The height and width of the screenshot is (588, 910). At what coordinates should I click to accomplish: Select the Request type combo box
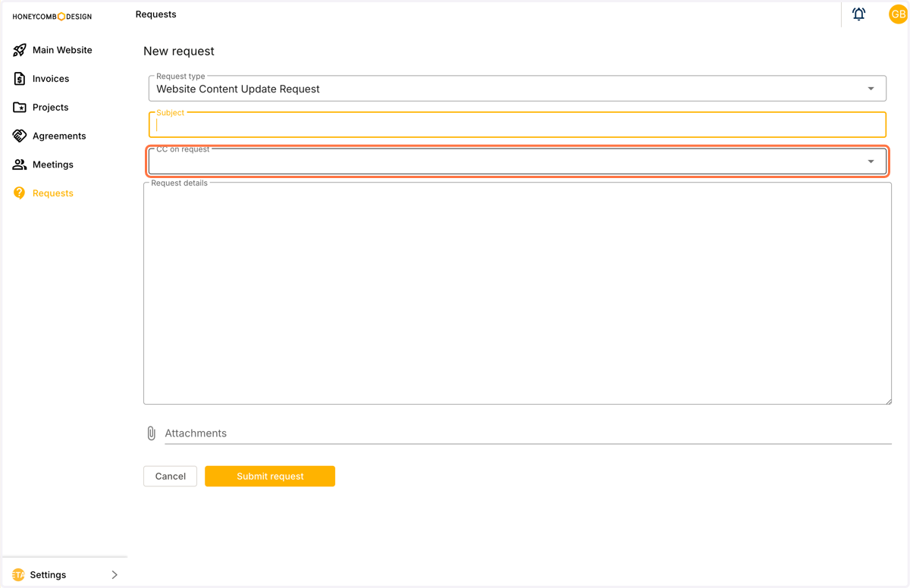coord(517,88)
